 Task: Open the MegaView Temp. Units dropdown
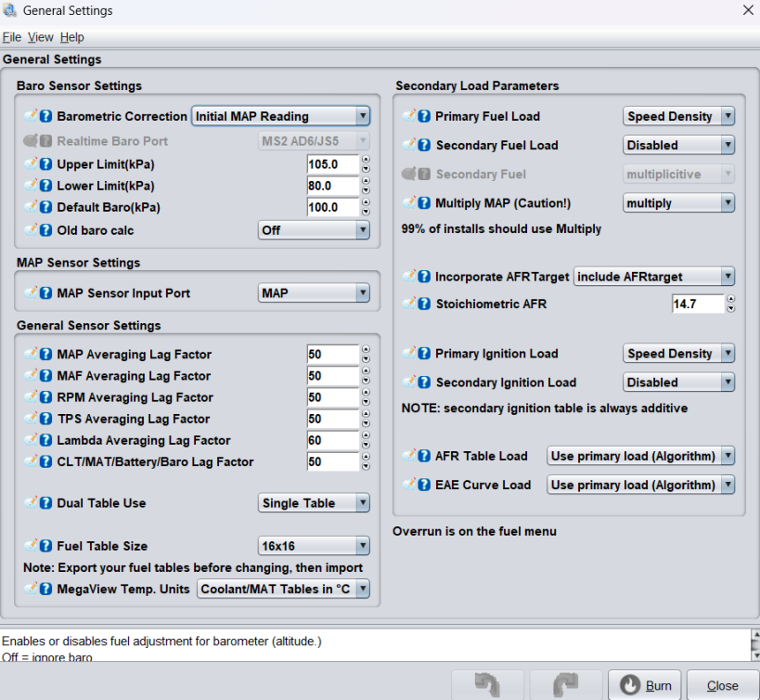point(283,589)
